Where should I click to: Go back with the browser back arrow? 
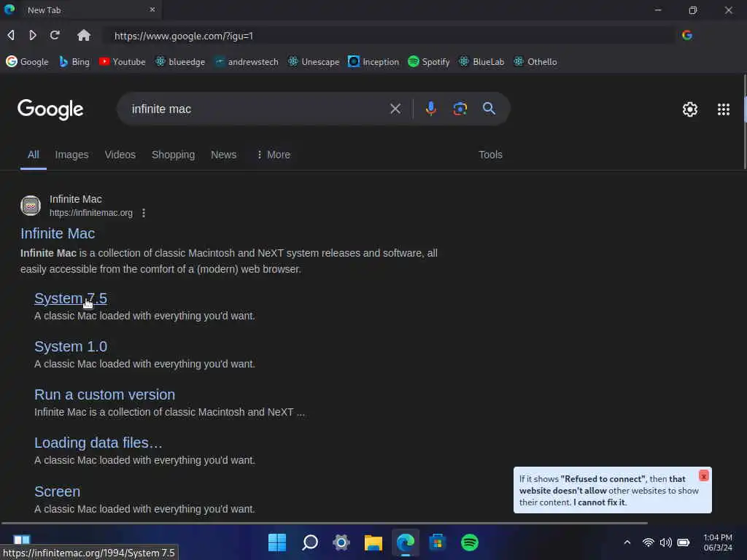coord(10,35)
